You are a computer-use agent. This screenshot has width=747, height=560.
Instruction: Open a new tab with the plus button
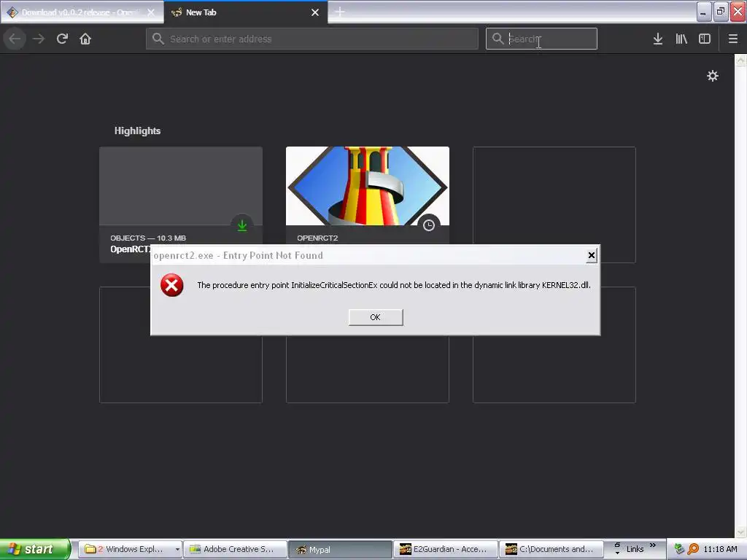coord(340,12)
